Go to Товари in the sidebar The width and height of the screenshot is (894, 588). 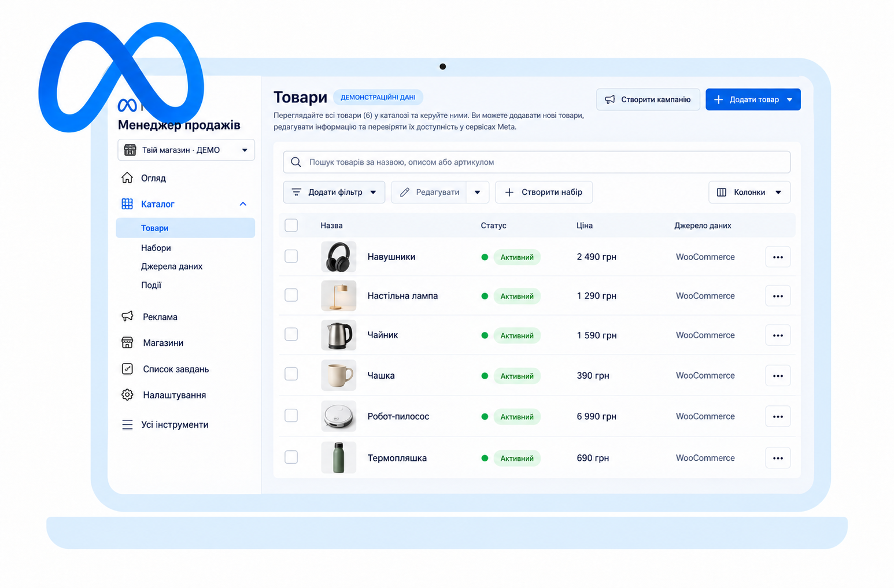tap(186, 228)
